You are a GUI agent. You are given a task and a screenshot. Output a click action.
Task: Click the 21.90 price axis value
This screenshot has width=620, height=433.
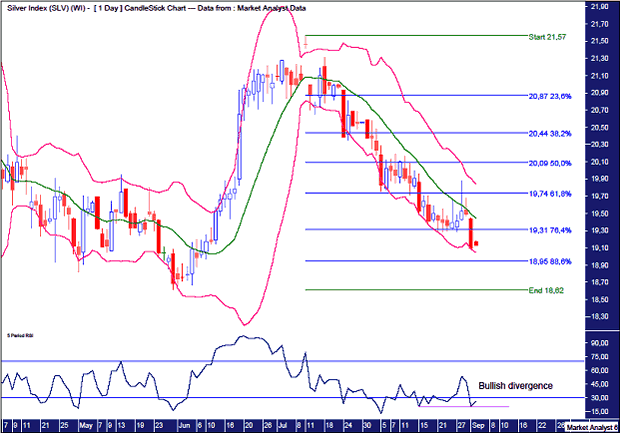[599, 7]
